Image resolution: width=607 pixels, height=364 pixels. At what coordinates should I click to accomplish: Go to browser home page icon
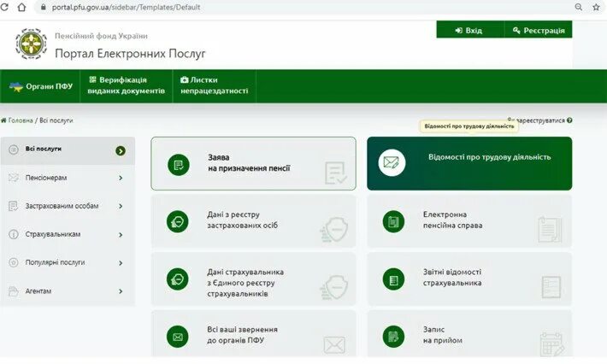21,7
